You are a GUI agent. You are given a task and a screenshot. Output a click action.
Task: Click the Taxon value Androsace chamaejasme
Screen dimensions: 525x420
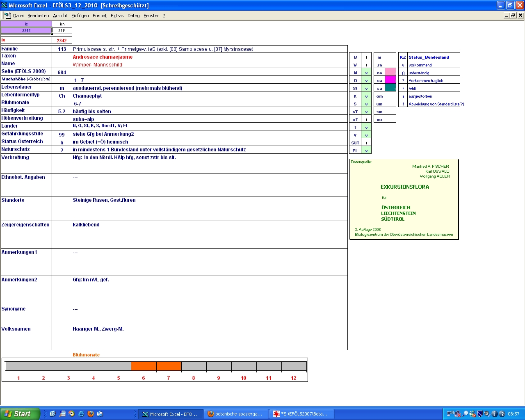[103, 57]
